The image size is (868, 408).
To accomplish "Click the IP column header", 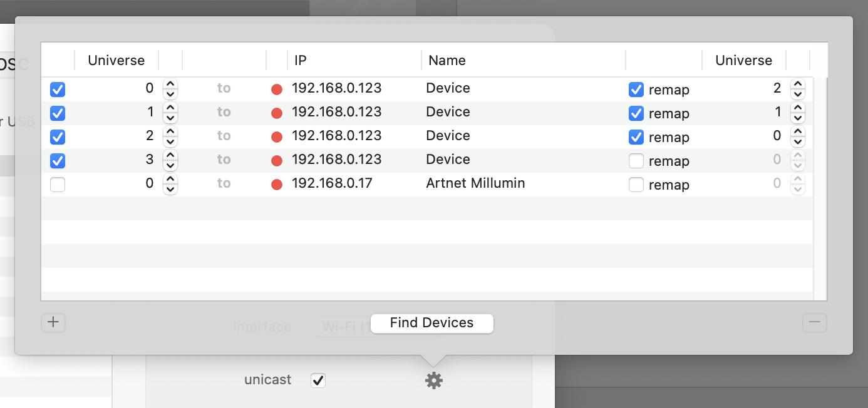I will 354,61.
